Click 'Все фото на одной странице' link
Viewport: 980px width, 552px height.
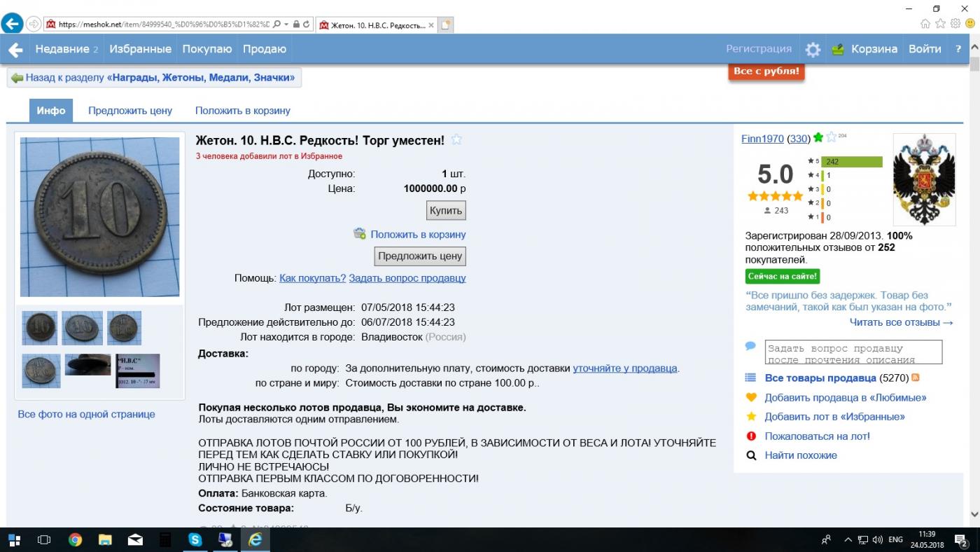pyautogui.click(x=86, y=414)
